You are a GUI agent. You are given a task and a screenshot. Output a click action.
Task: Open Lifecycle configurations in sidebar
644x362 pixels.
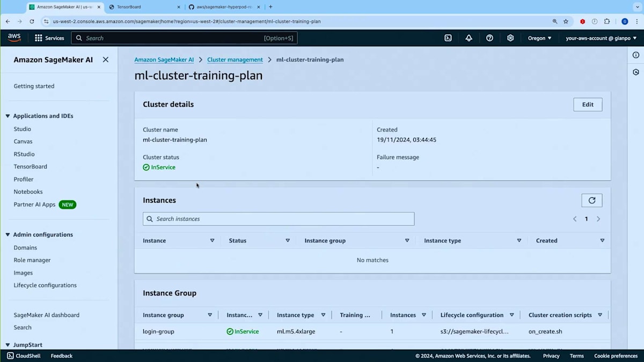tap(45, 285)
